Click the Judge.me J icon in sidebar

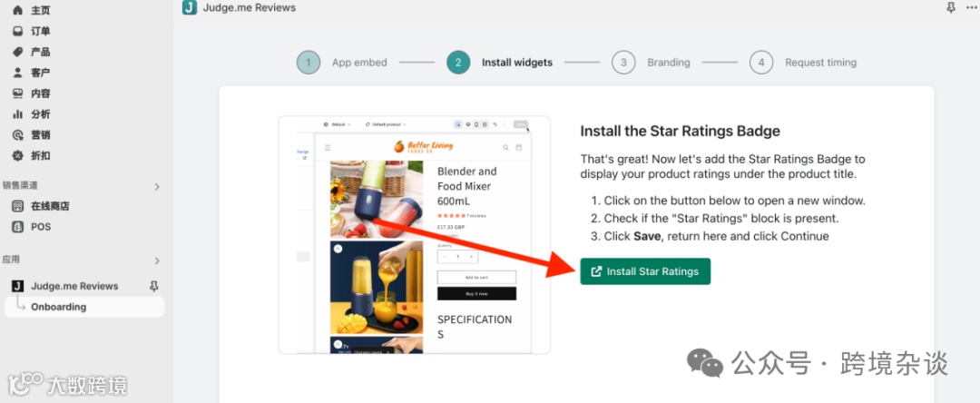[x=18, y=286]
